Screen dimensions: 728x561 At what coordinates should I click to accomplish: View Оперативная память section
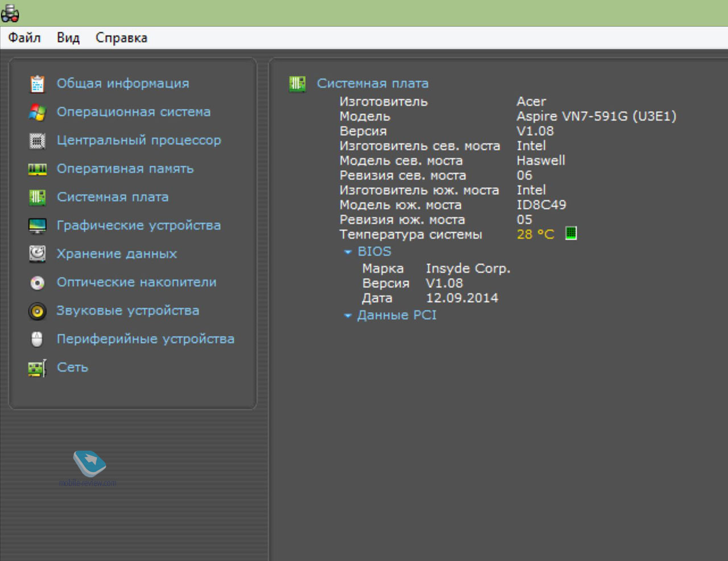click(x=125, y=168)
